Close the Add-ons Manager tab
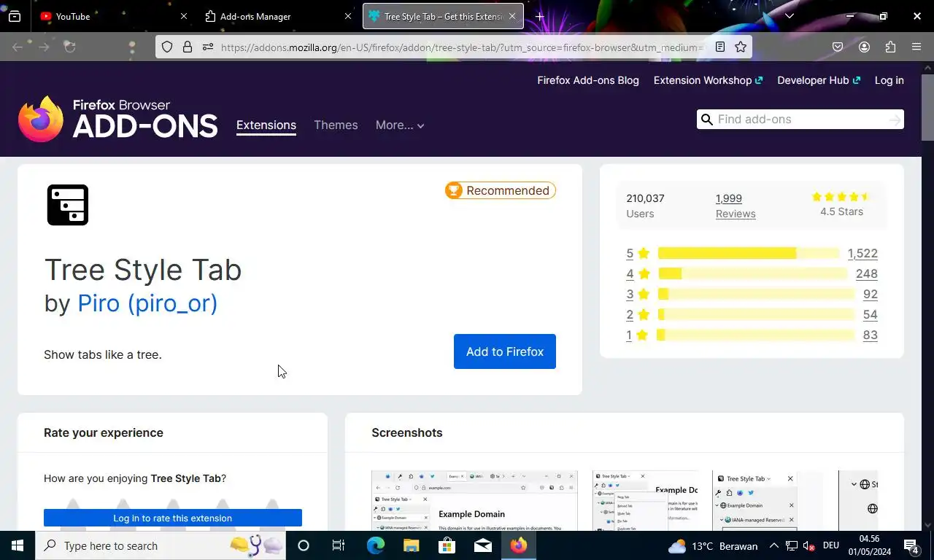The width and height of the screenshot is (934, 560). [348, 16]
